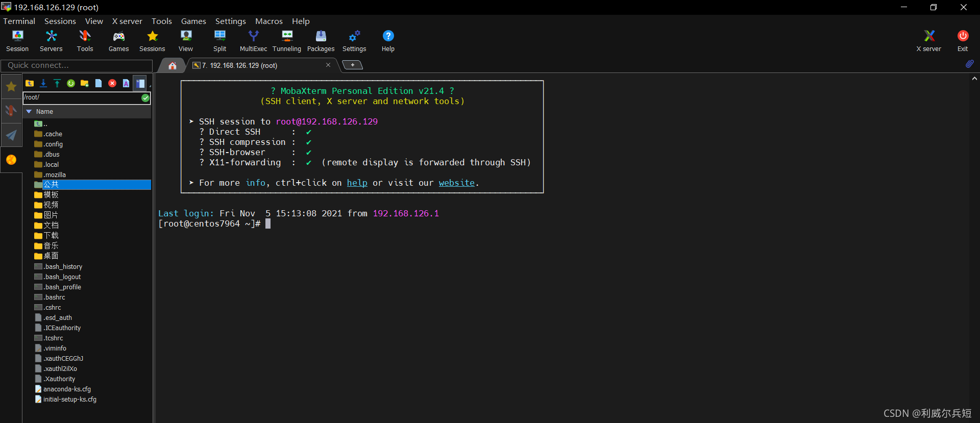Delete selected file with red X icon
Viewport: 980px width, 423px height.
pos(112,83)
